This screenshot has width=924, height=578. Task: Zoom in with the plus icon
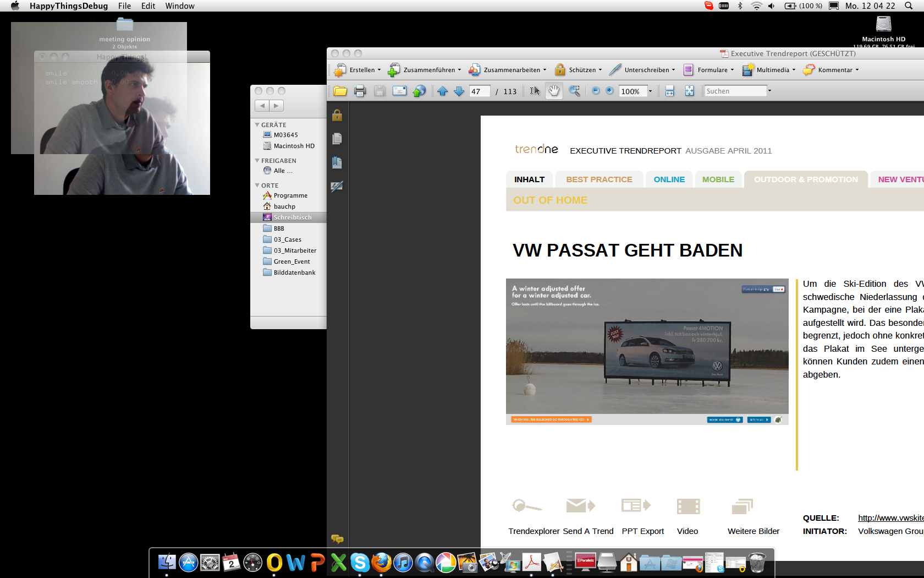(x=609, y=91)
